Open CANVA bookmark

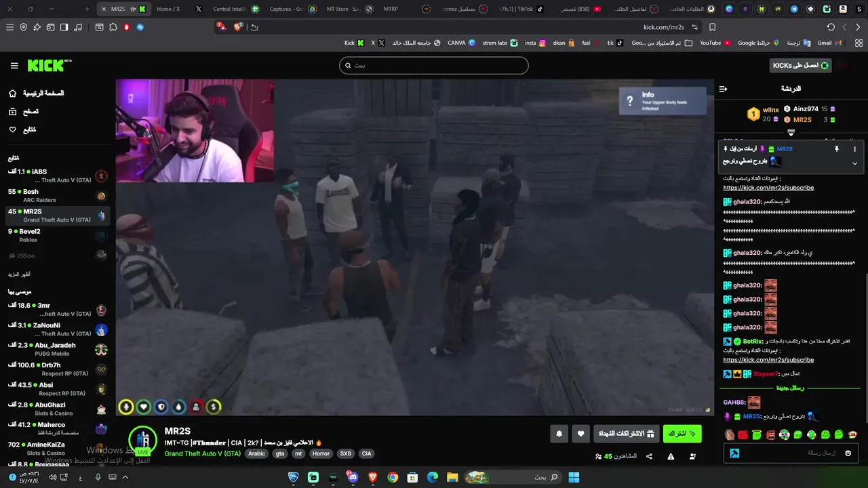pyautogui.click(x=461, y=43)
